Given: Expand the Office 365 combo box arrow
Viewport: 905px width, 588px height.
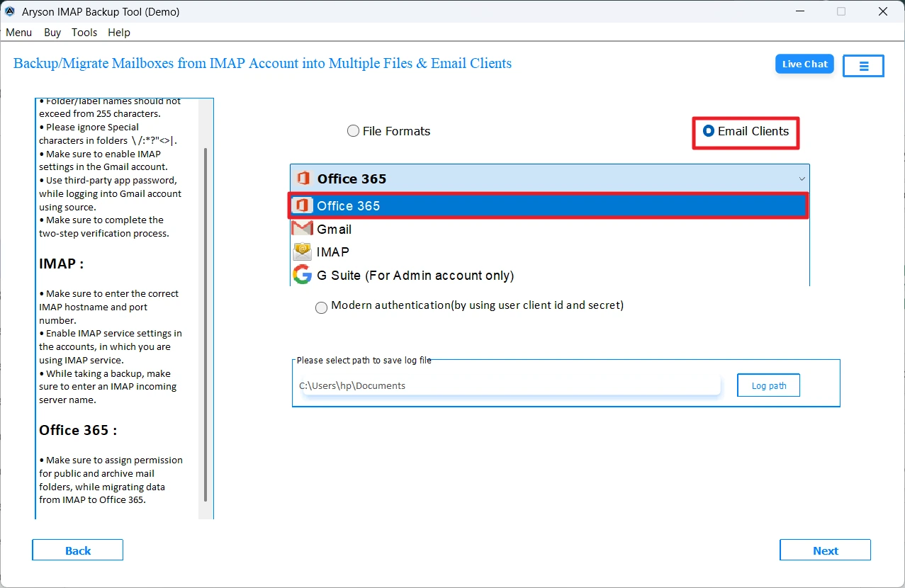Looking at the screenshot, I should tap(802, 179).
